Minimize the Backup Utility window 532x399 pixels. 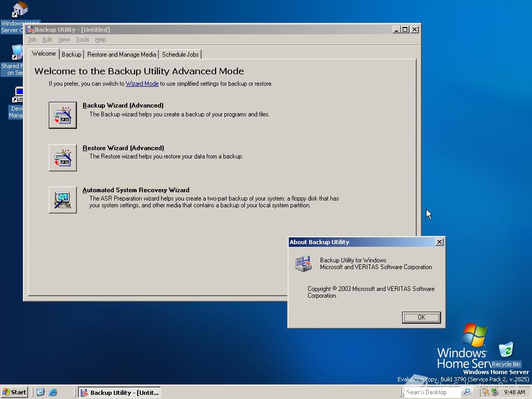[396, 30]
